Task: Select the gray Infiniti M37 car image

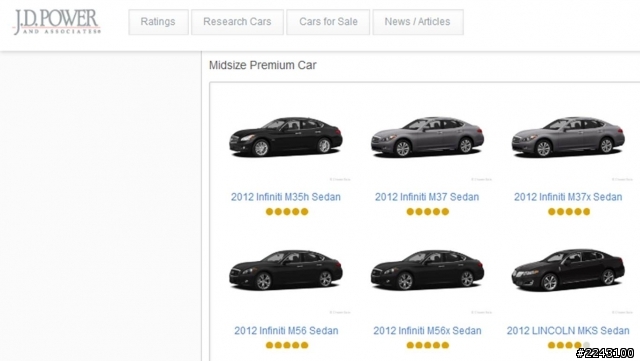Action: (x=427, y=137)
